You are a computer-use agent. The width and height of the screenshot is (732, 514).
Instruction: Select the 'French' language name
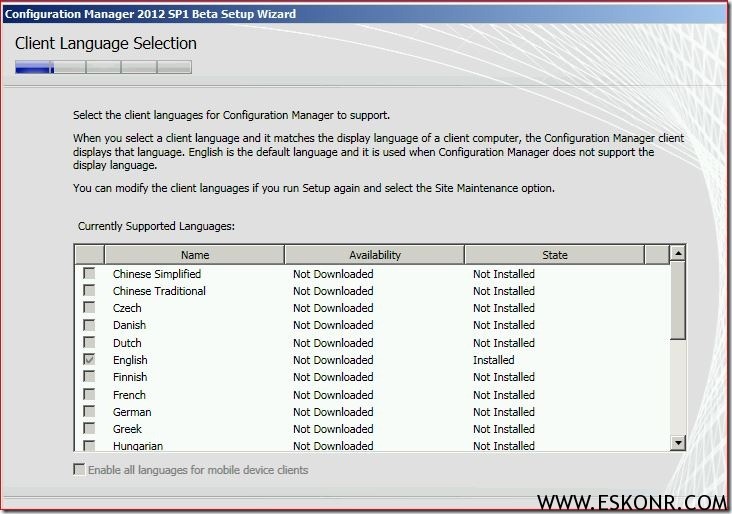coord(129,395)
